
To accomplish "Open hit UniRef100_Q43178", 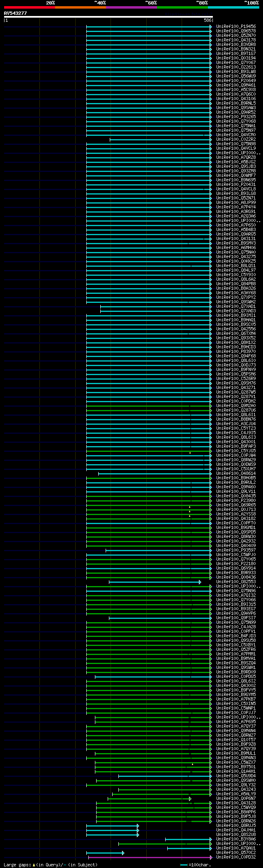I will coord(236,40).
